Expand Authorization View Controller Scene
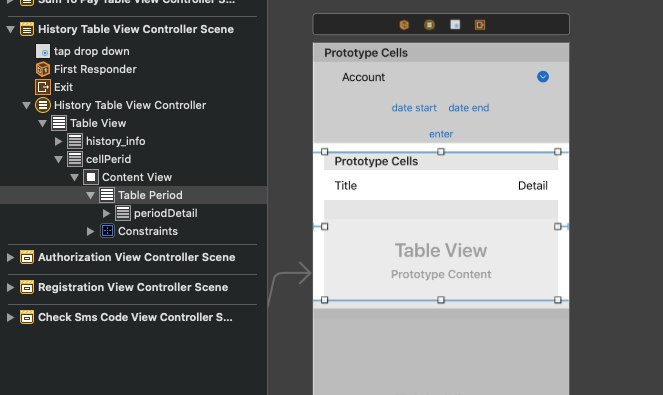This screenshot has height=395, width=663. point(11,257)
